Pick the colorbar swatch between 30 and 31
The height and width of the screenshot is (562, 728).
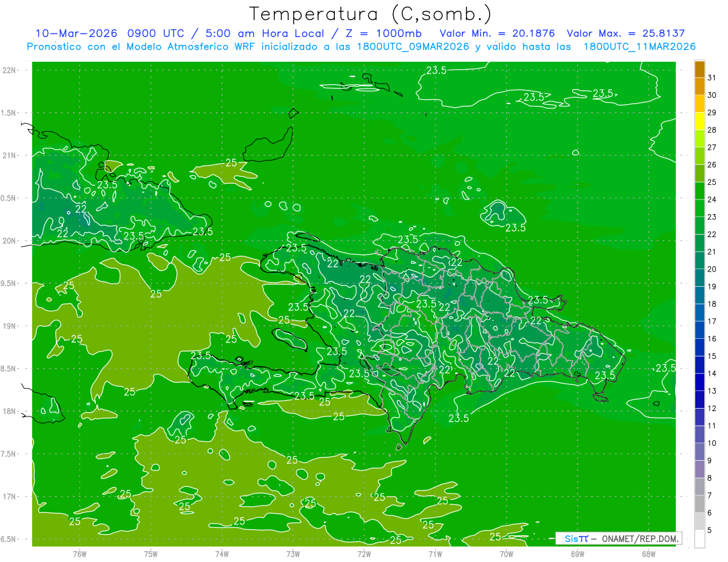pyautogui.click(x=699, y=87)
